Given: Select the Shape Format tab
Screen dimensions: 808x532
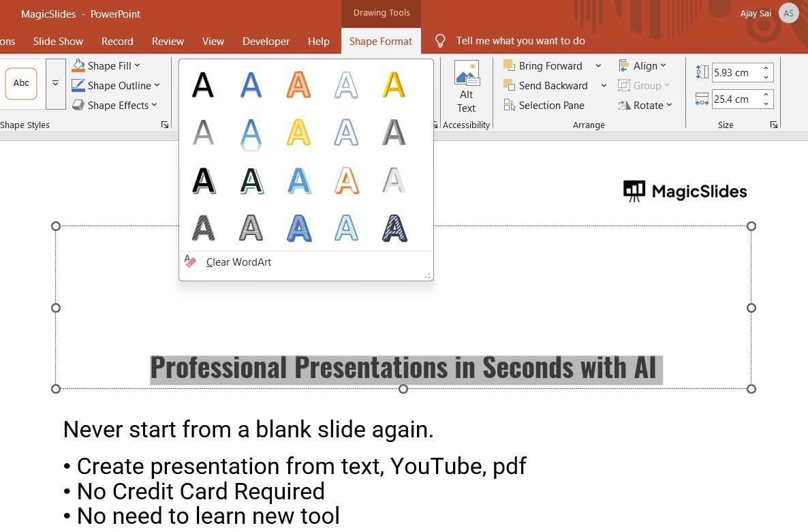Looking at the screenshot, I should (381, 41).
